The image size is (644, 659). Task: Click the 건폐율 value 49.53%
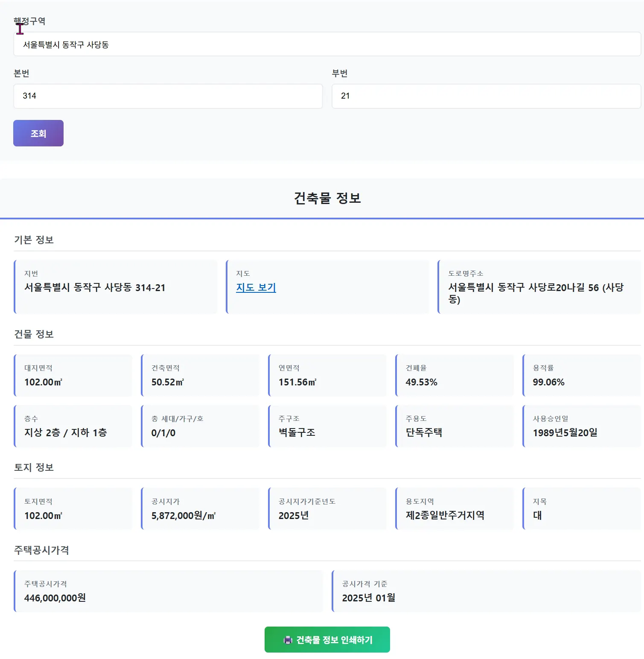coord(422,382)
